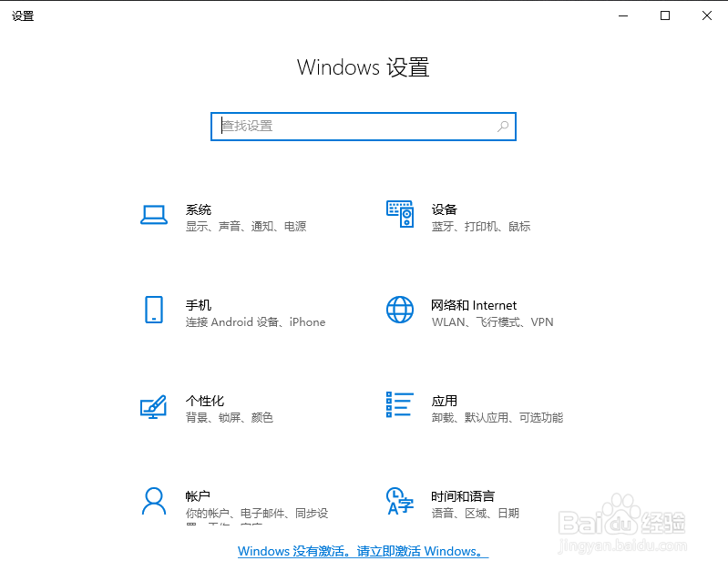Open the Devices keyboard and speaker icon
Viewport: 728px width, 571px height.
click(400, 214)
